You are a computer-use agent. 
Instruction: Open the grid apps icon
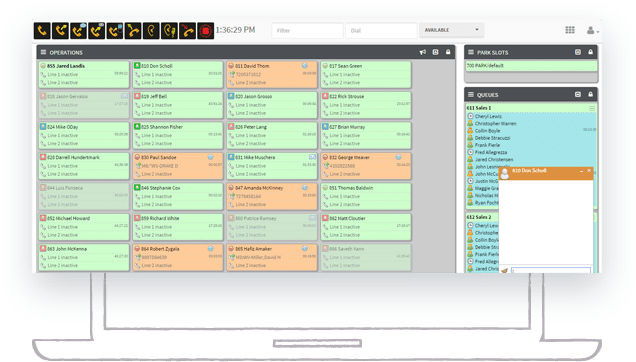pos(570,30)
